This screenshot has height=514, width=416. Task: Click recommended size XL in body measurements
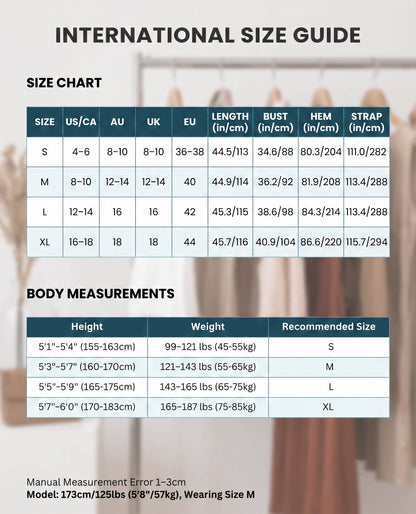(x=328, y=407)
